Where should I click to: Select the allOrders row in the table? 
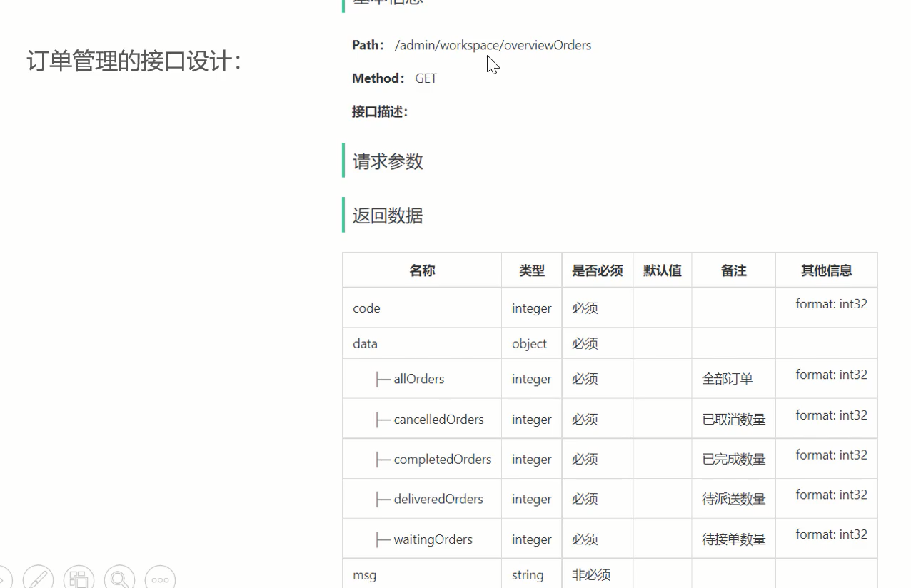point(417,378)
